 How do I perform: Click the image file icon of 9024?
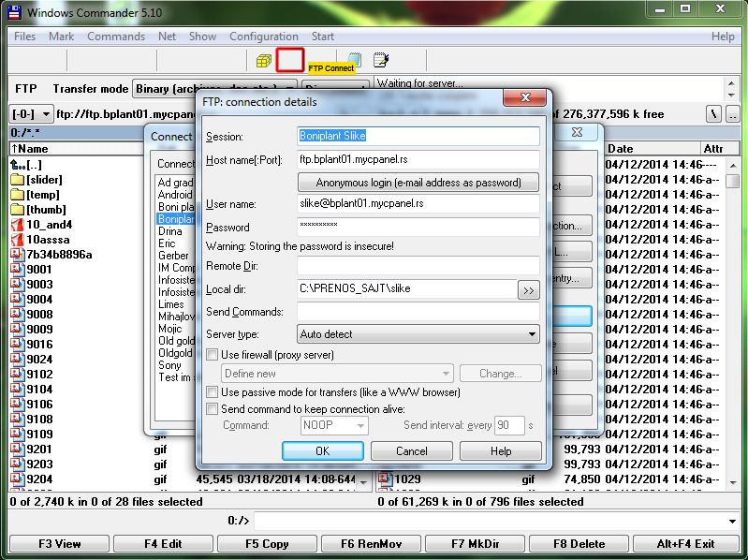[x=17, y=360]
